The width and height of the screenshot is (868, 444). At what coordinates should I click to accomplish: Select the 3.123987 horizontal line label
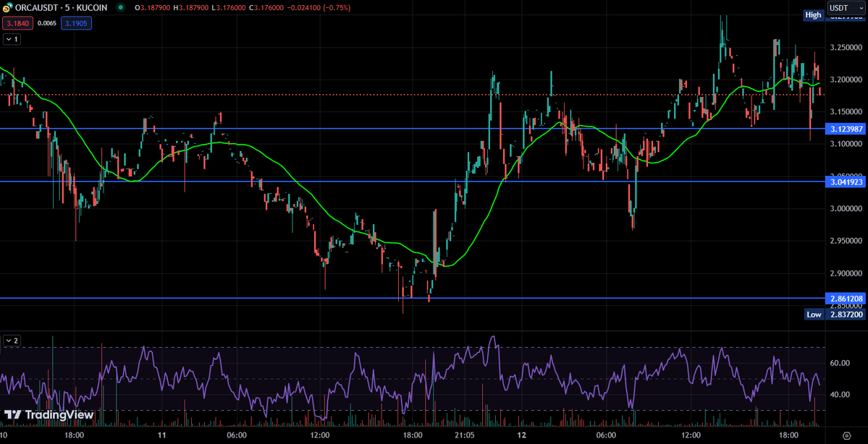845,129
